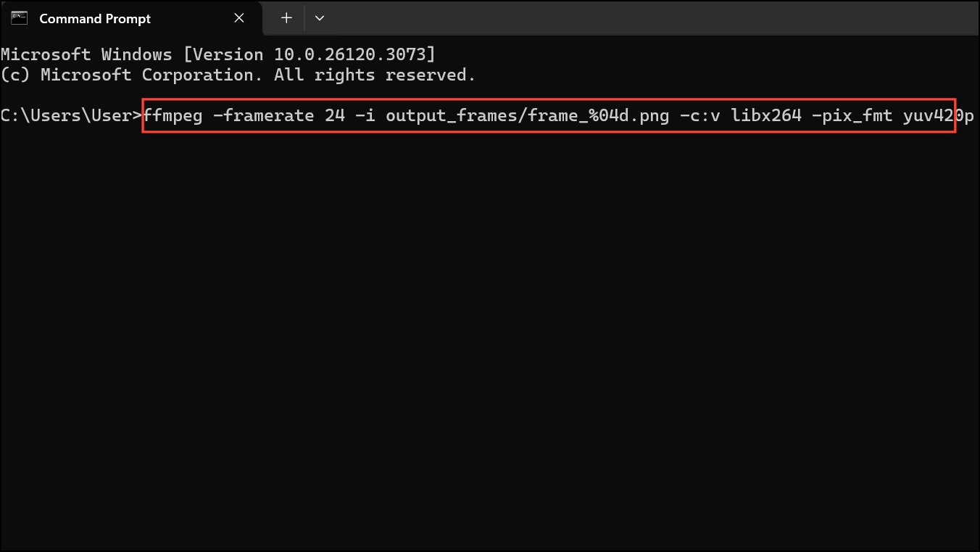Click the yuv420p value at line end
This screenshot has height=552, width=980.
(x=939, y=115)
